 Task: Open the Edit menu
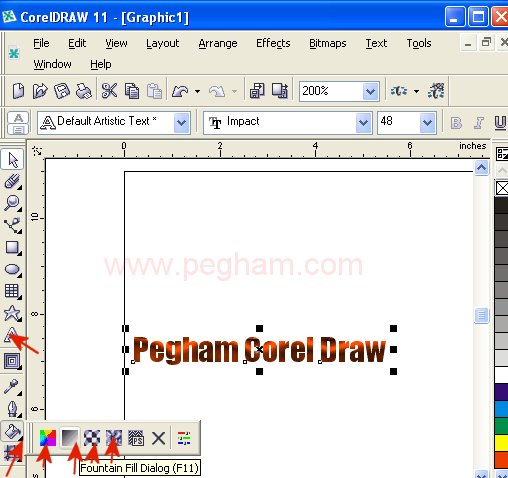click(77, 43)
